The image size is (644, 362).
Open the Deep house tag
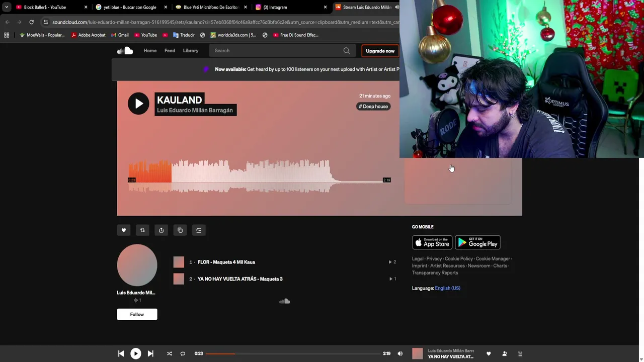(x=373, y=107)
